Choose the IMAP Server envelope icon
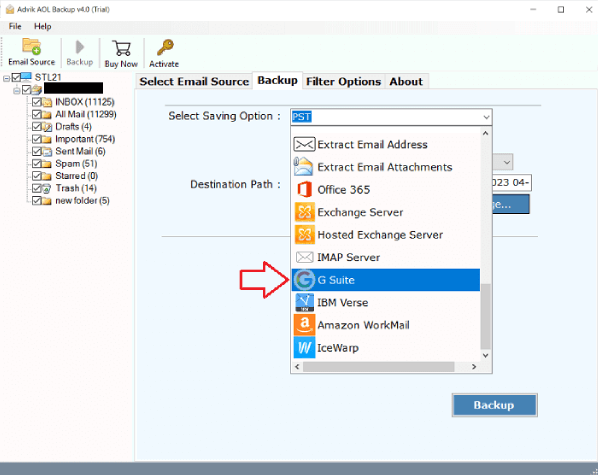This screenshot has width=598, height=475. 304,257
